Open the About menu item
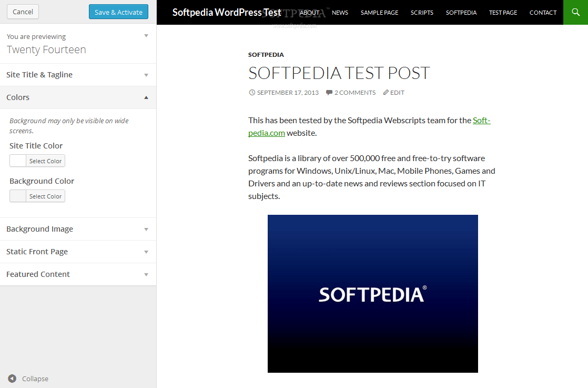 coord(309,13)
